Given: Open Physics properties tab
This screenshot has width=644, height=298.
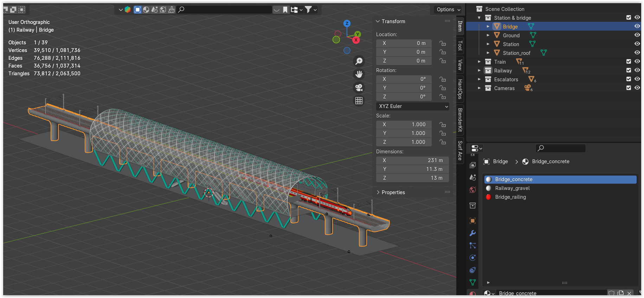Looking at the screenshot, I should tap(473, 258).
